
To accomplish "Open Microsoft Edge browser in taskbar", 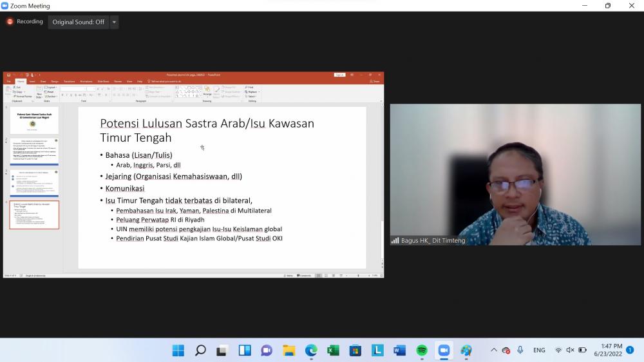I will click(x=311, y=350).
